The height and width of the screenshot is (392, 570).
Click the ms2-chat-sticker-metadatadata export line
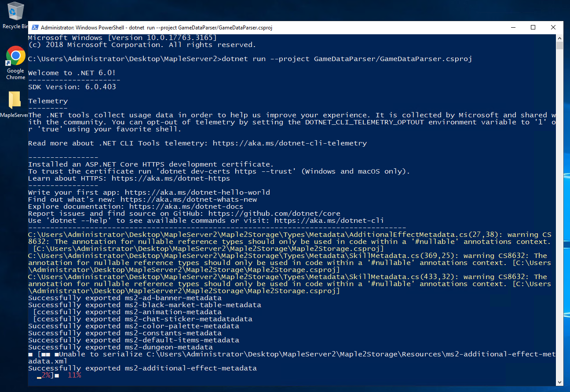pos(142,319)
